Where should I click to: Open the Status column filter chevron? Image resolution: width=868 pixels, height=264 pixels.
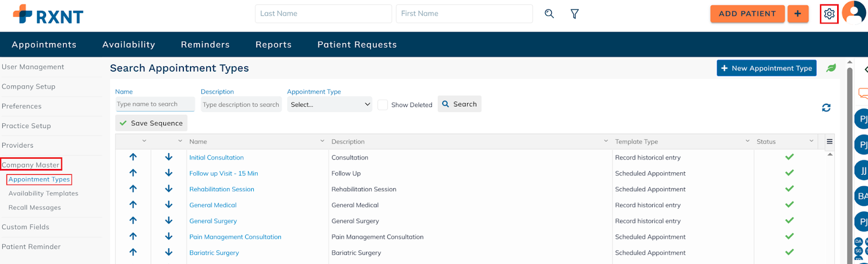click(x=812, y=141)
